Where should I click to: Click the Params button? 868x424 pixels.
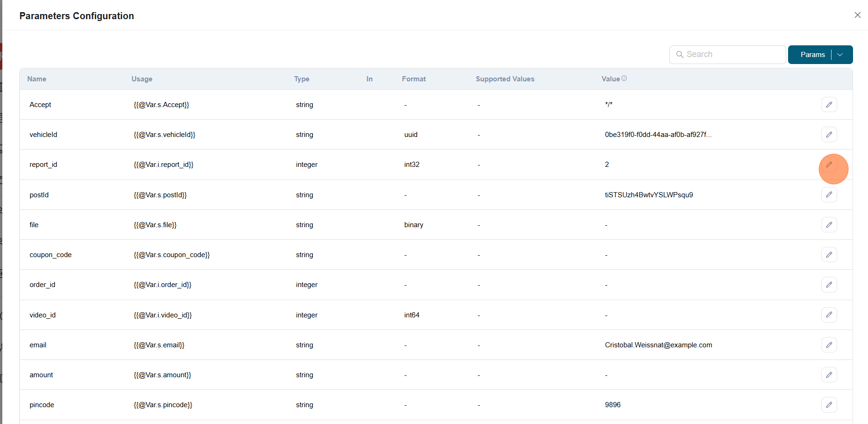point(812,55)
